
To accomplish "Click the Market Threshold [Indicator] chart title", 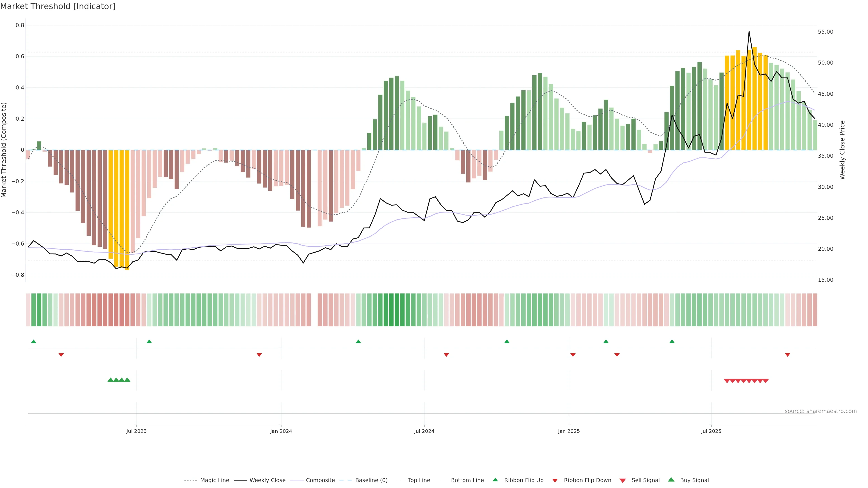I will click(x=58, y=6).
